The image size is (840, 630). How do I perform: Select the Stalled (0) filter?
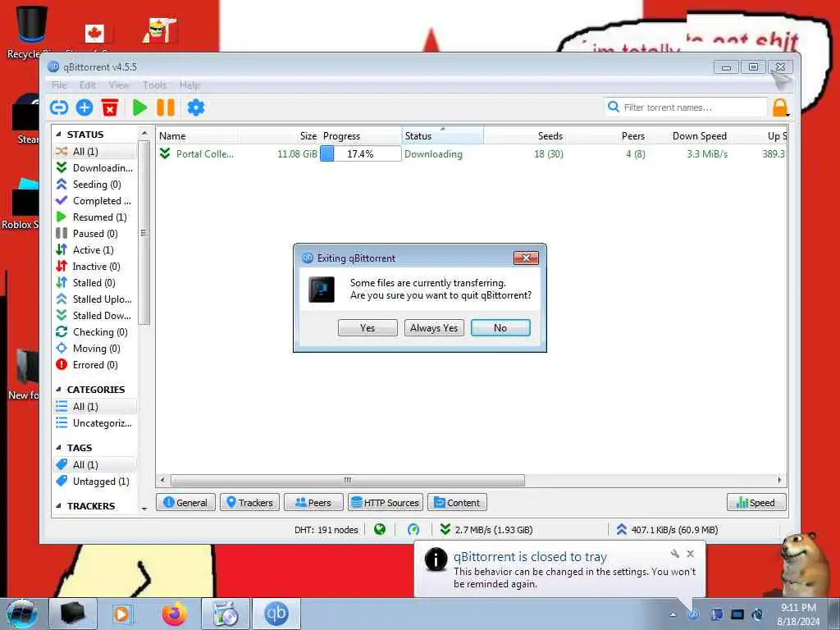(x=95, y=283)
